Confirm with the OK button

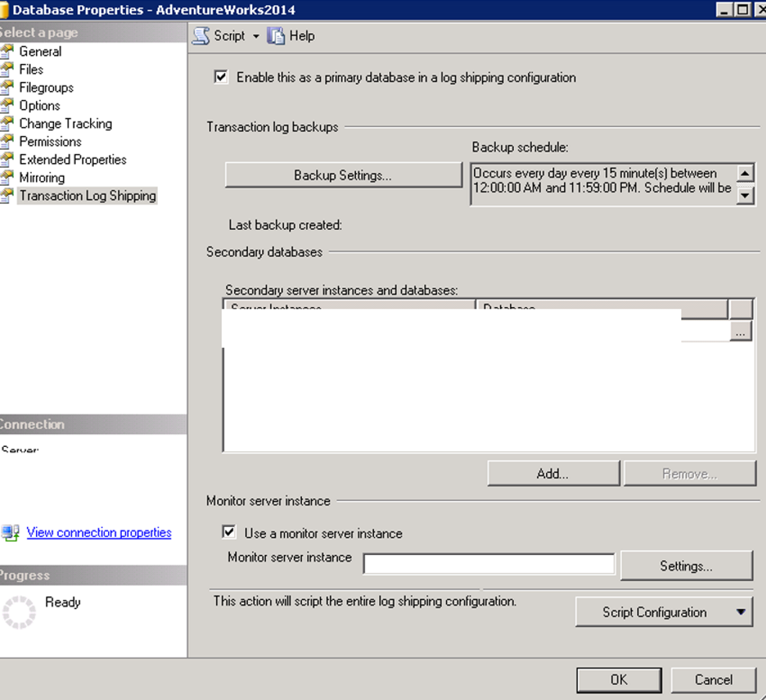[x=619, y=680]
